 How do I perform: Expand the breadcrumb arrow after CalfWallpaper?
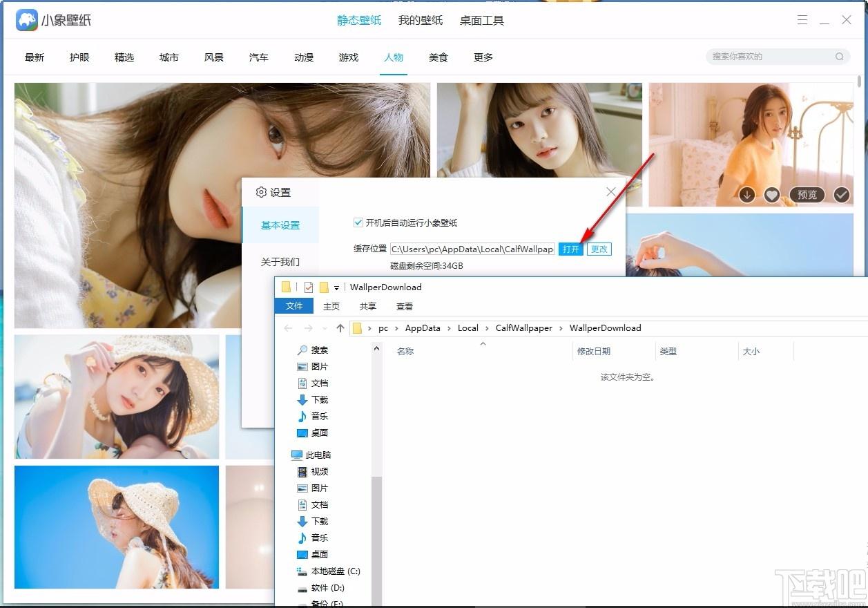point(563,327)
